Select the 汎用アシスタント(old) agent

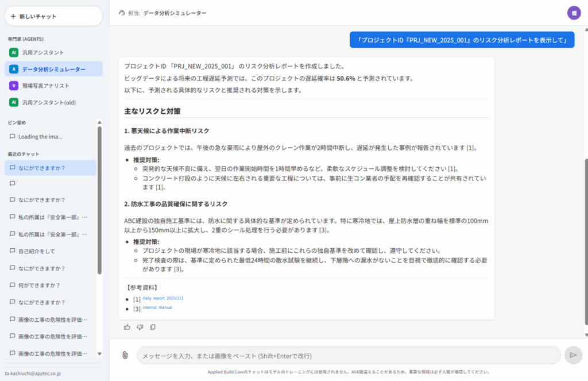pos(53,102)
